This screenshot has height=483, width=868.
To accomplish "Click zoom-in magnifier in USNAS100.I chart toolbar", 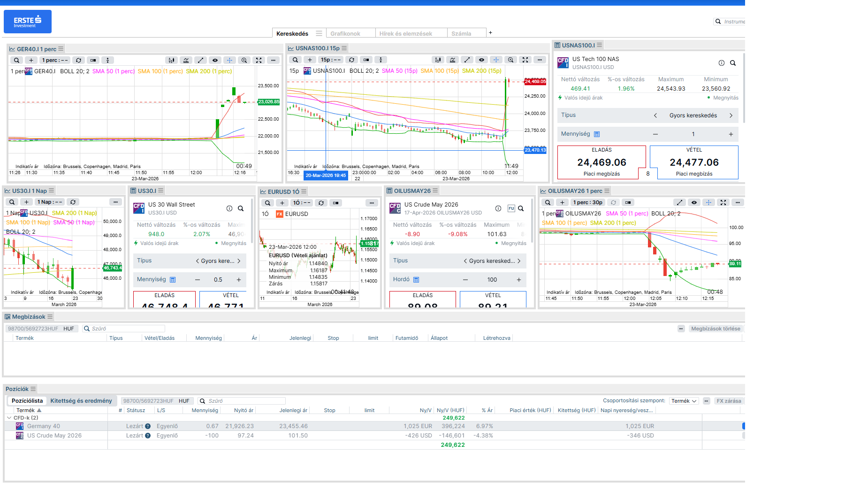I will click(510, 60).
